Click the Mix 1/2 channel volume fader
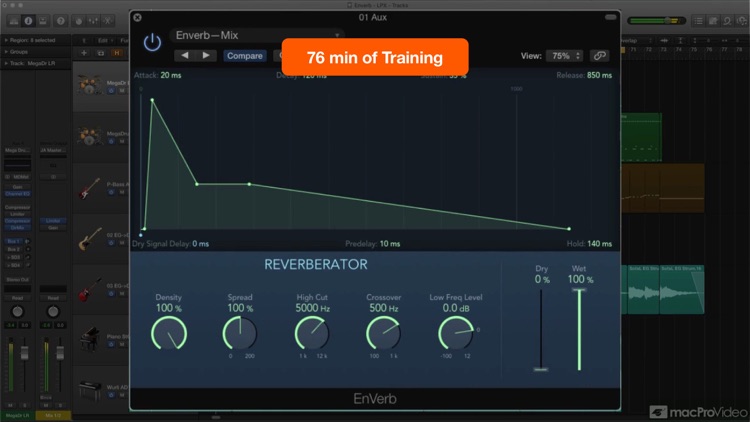Viewport: 750px width, 422px height. 60,353
